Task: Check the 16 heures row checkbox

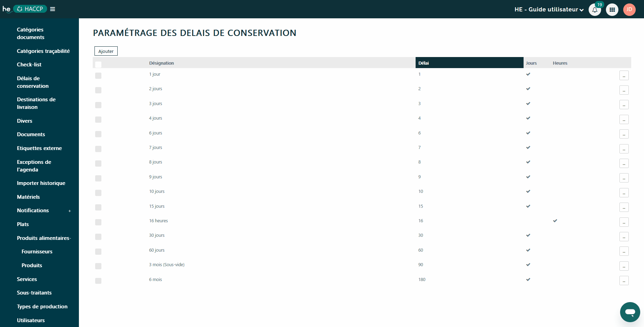Action: [98, 222]
